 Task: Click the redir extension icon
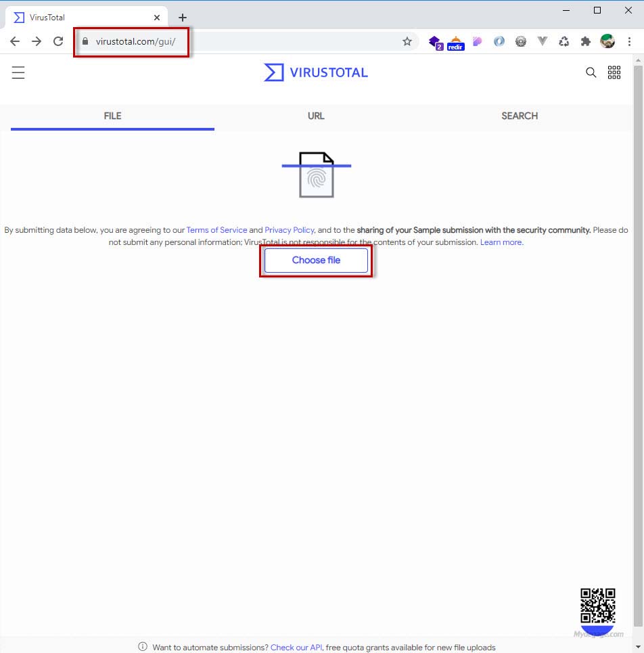coord(456,43)
